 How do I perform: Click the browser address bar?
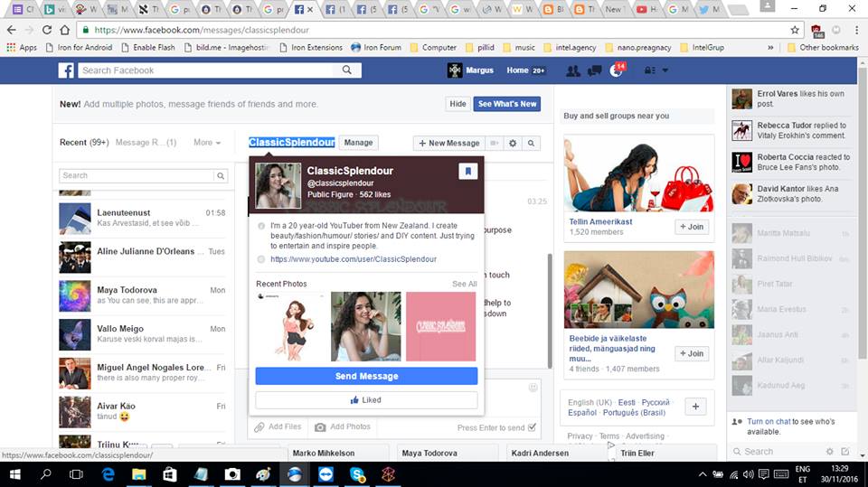(x=432, y=30)
